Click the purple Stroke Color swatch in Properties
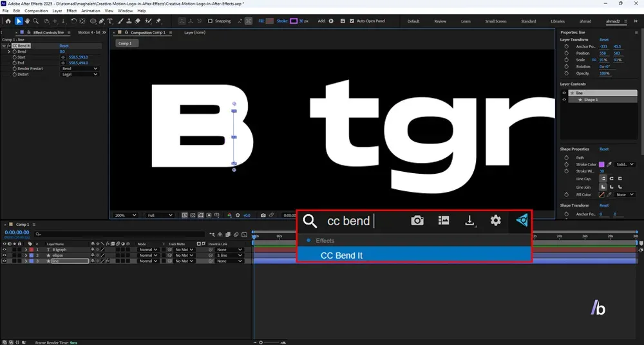The height and width of the screenshot is (345, 644). [x=601, y=164]
